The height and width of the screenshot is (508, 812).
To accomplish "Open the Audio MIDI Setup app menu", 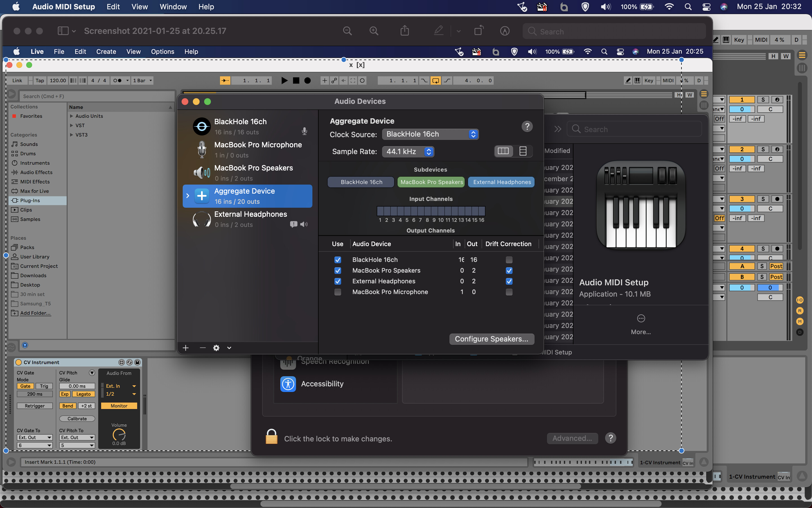I will (63, 7).
